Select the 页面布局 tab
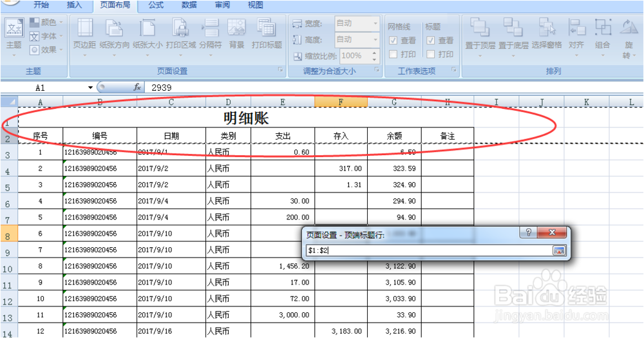This screenshot has width=644, height=338. [x=115, y=5]
